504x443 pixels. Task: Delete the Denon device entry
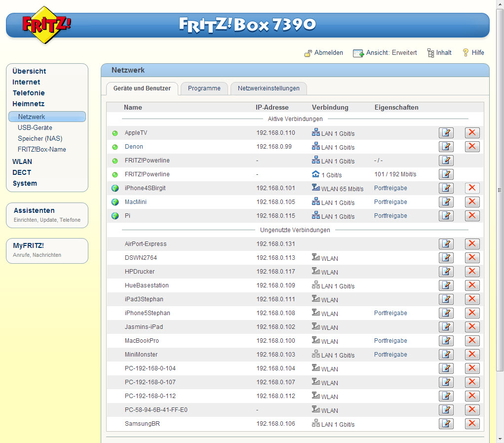(x=472, y=146)
